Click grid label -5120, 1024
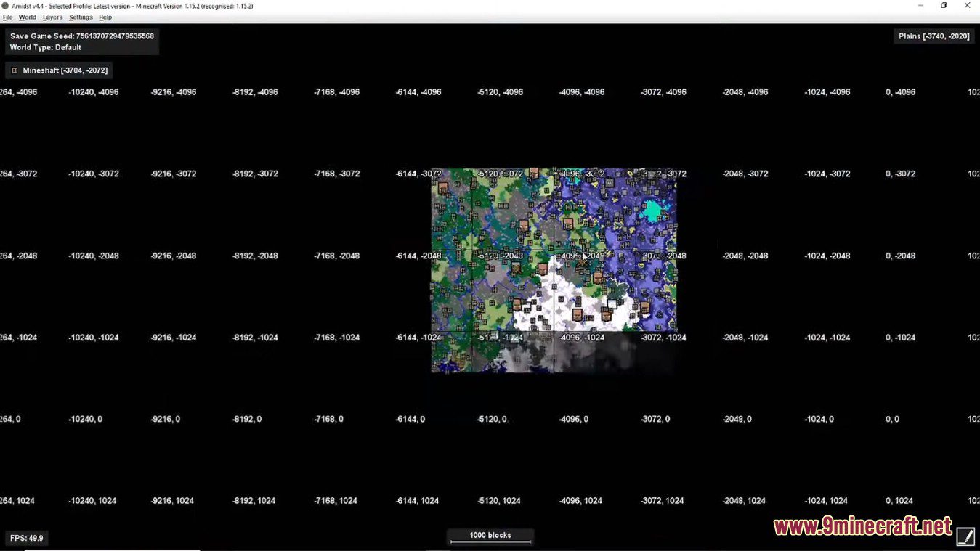Viewport: 980px width, 551px height. click(499, 500)
